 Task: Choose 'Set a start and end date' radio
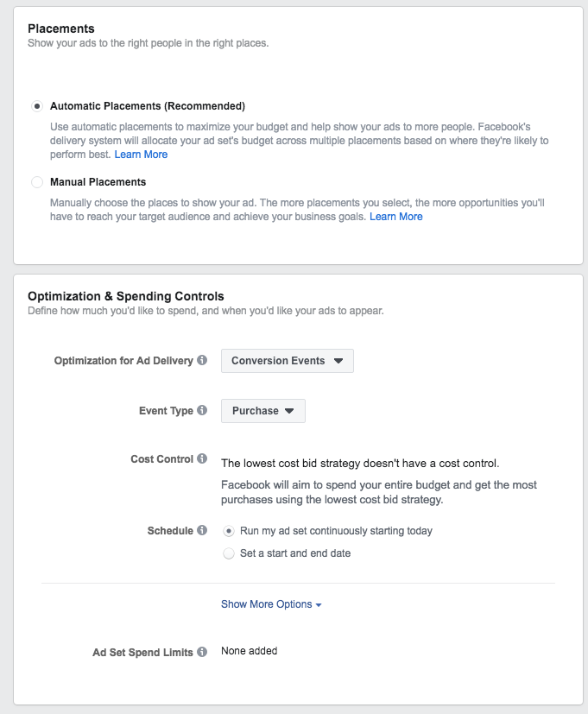click(229, 553)
